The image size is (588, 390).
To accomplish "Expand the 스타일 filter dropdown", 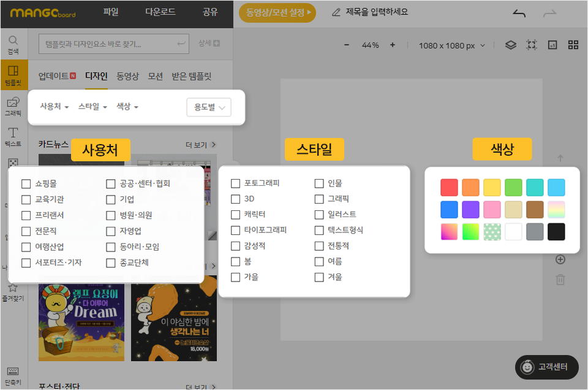I will pos(92,107).
